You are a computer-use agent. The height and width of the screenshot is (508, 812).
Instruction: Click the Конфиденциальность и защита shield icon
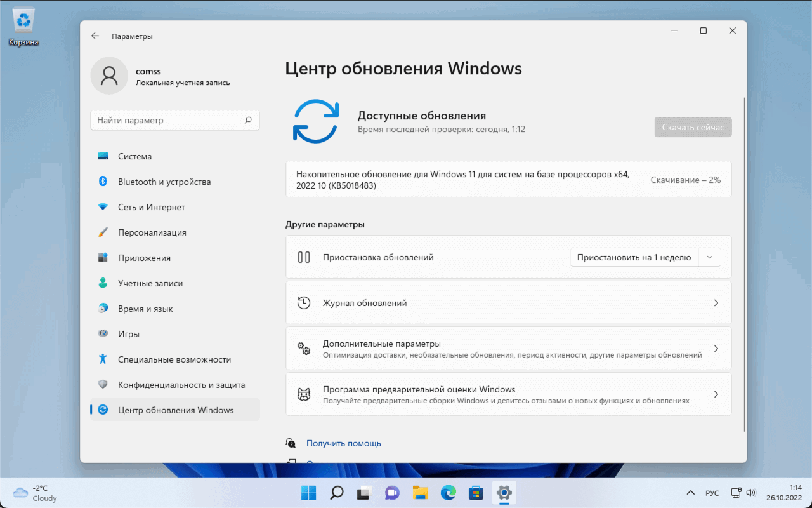click(103, 385)
